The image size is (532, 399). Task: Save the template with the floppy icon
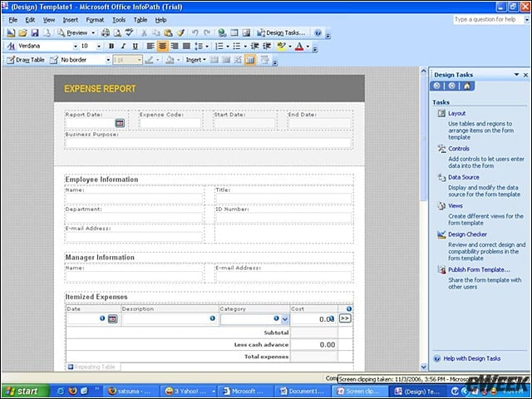click(35, 33)
